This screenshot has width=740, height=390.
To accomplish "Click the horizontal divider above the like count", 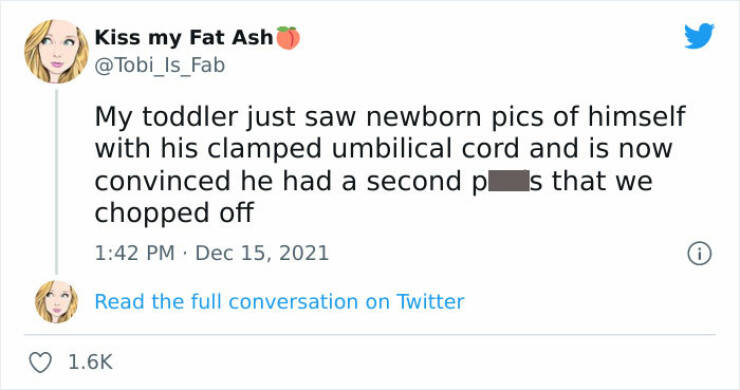I will (370, 335).
